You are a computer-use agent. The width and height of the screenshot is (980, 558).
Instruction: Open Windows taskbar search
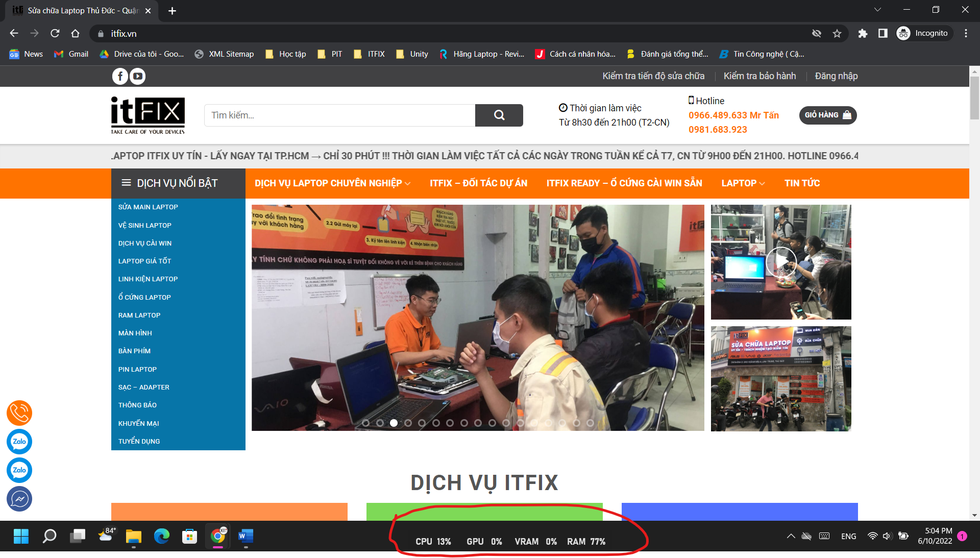coord(50,536)
